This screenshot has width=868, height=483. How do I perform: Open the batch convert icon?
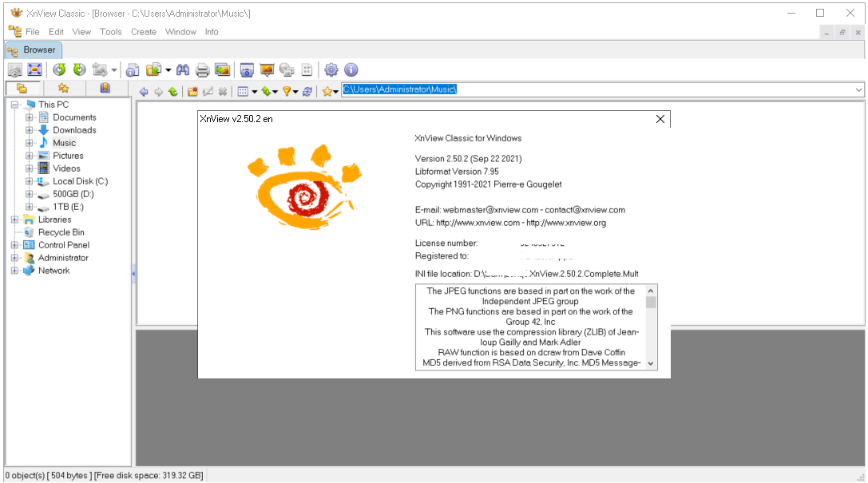[223, 69]
